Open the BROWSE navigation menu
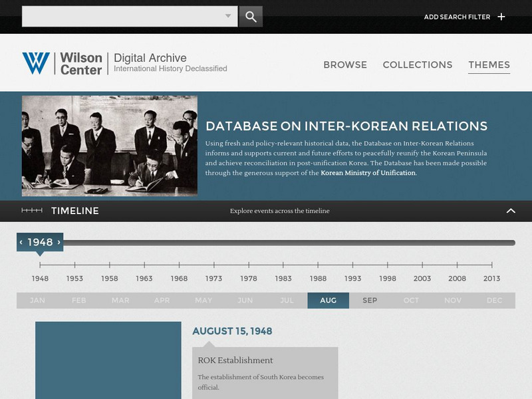Viewport: 532px width, 399px height. click(x=345, y=65)
